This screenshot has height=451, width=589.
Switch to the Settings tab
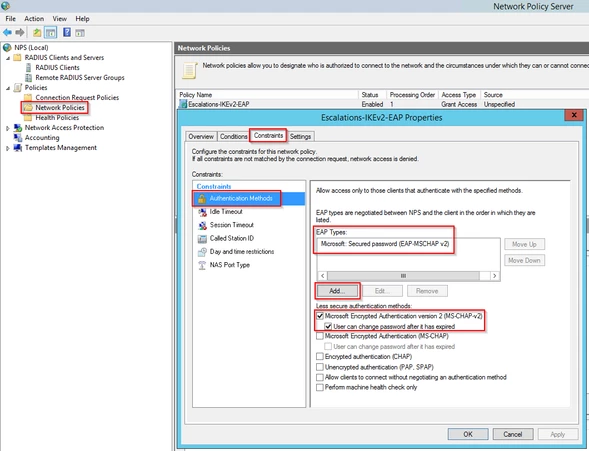[x=300, y=136]
